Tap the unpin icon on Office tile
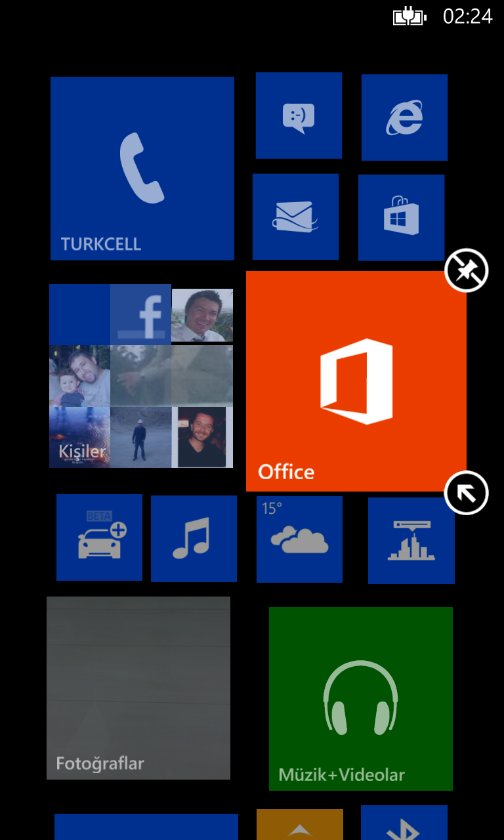Viewport: 504px width, 840px height. tap(467, 270)
